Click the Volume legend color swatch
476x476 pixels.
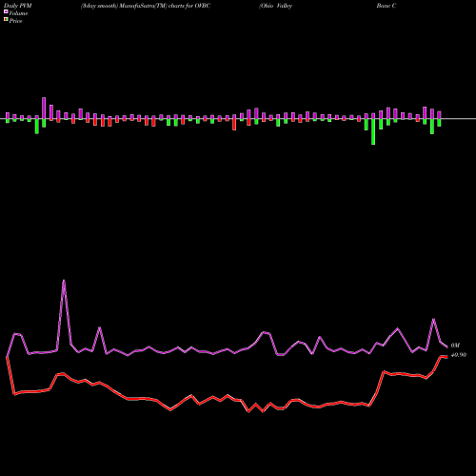click(x=6, y=12)
